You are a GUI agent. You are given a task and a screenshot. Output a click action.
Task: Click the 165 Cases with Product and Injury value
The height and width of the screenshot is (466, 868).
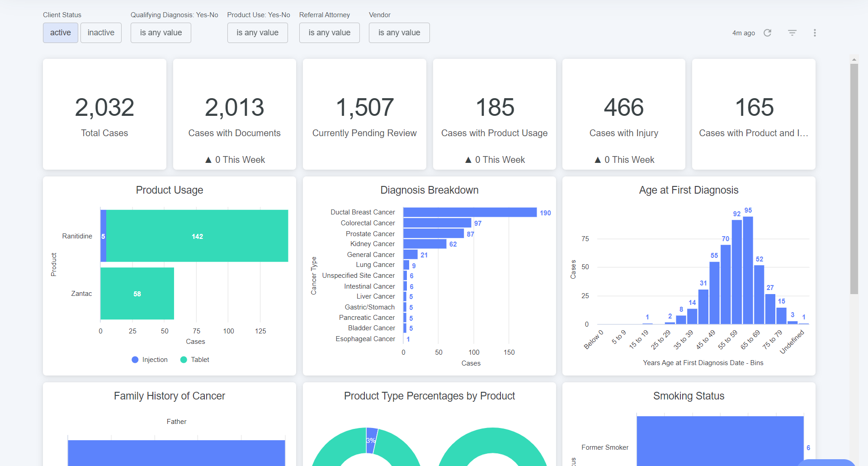click(754, 108)
